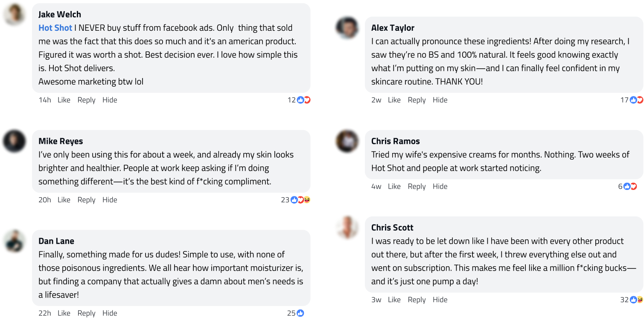Open Dan Lane's name link
The image size is (644, 318).
pos(56,241)
